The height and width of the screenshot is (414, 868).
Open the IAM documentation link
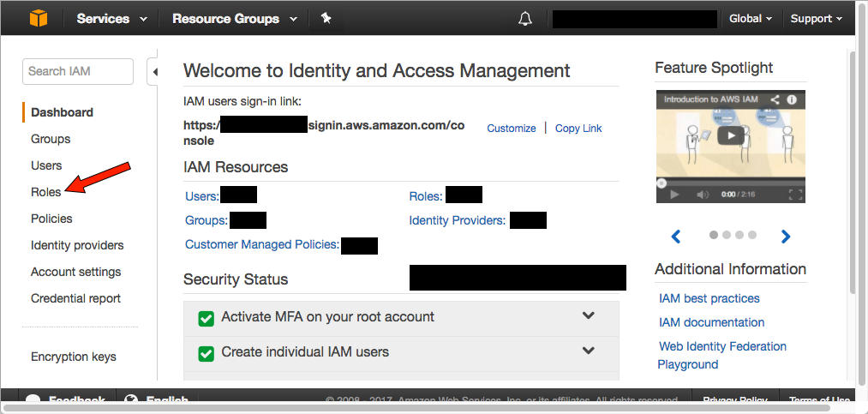[711, 322]
